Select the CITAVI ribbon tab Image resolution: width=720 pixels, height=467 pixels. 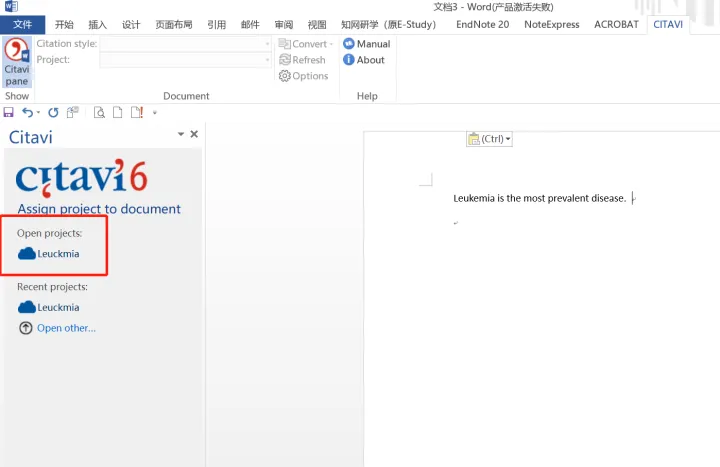pyautogui.click(x=668, y=25)
